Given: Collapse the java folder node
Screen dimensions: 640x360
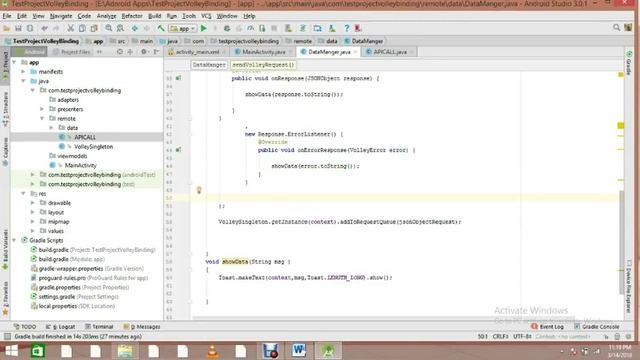Looking at the screenshot, I should [x=23, y=81].
